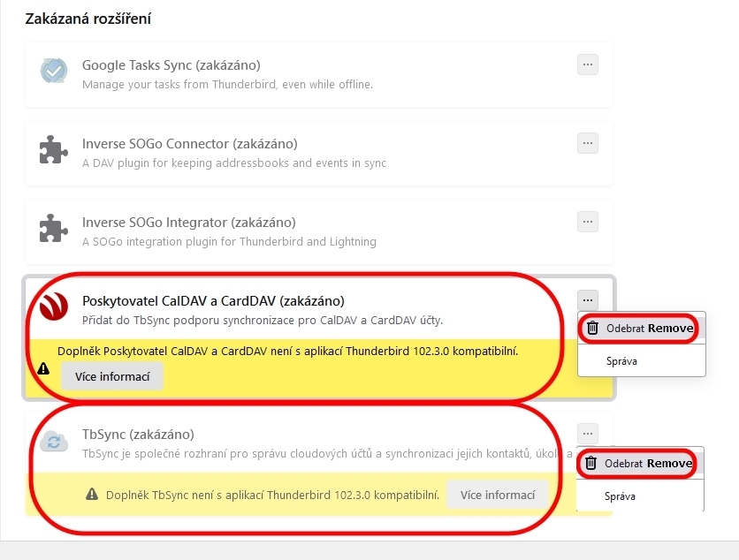Click the black warning triangle in the CalDAV banner
This screenshot has width=739, height=560.
[43, 368]
